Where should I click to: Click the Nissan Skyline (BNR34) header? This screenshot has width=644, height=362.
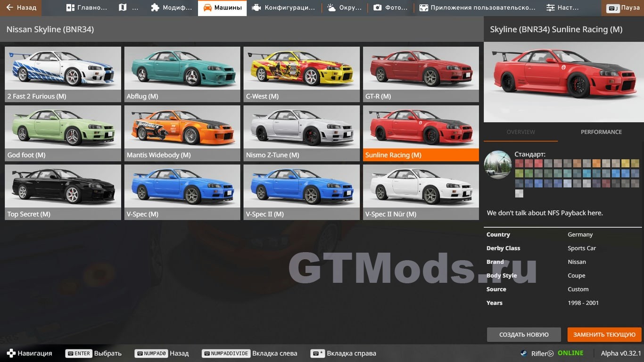(50, 29)
